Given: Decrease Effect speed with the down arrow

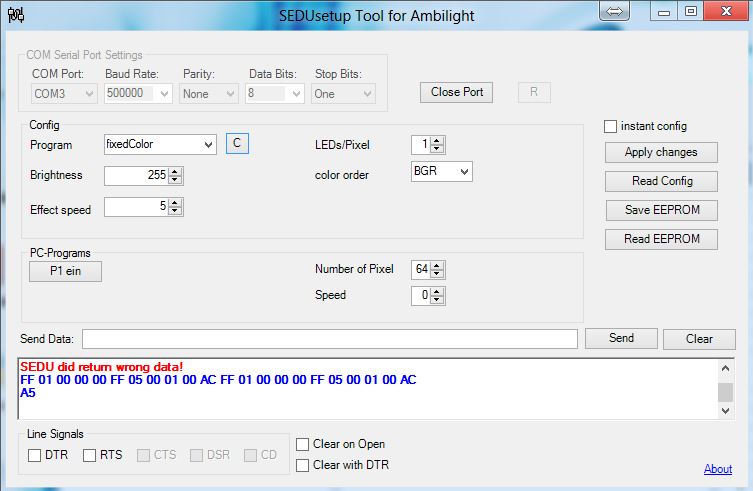Looking at the screenshot, I should click(175, 211).
